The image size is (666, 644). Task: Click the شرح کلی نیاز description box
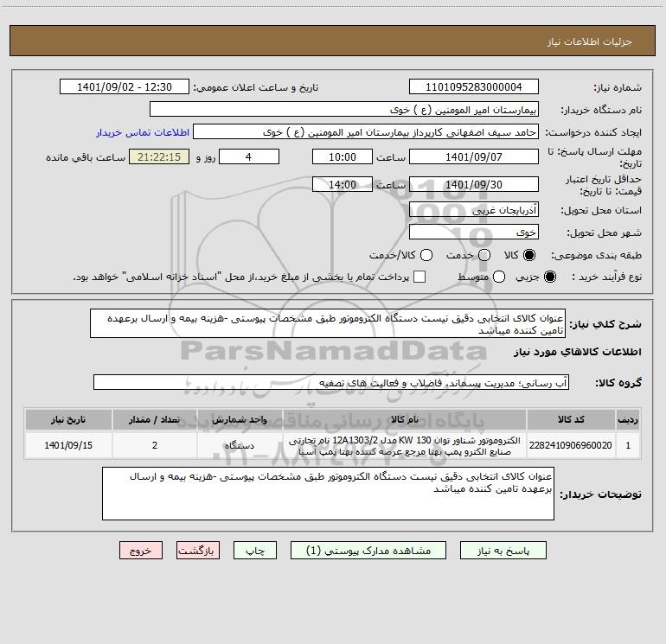tap(328, 323)
